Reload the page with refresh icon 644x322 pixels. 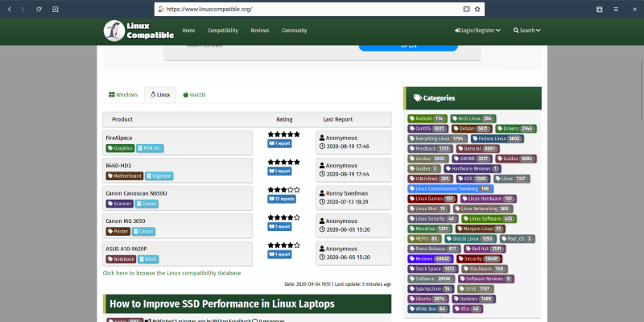coord(37,9)
